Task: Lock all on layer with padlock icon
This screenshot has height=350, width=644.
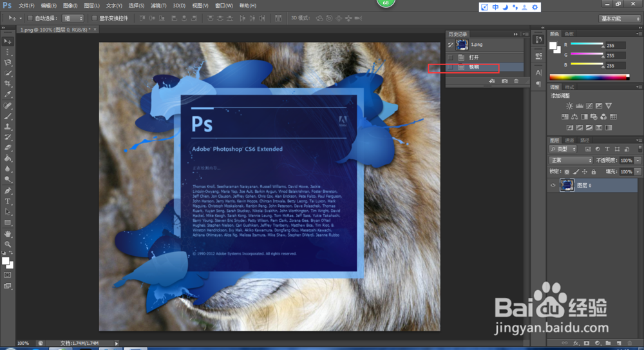Action: coord(594,171)
